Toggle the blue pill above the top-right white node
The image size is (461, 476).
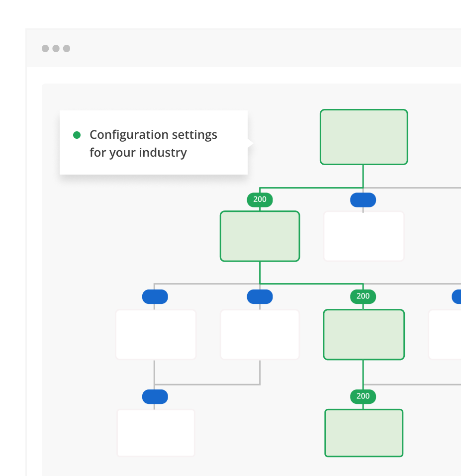point(364,199)
